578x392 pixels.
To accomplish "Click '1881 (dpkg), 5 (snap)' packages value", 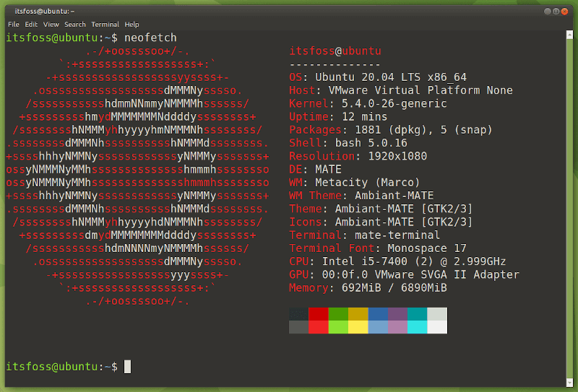I will 423,130.
